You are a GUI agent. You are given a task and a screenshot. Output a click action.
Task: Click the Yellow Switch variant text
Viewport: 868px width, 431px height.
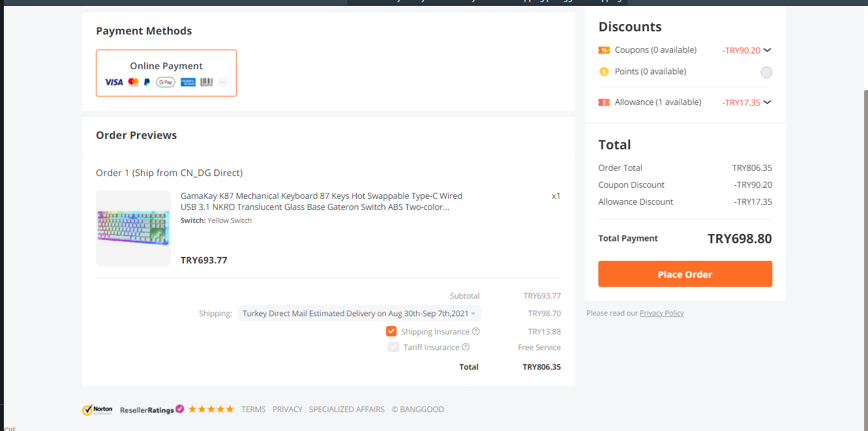click(230, 220)
